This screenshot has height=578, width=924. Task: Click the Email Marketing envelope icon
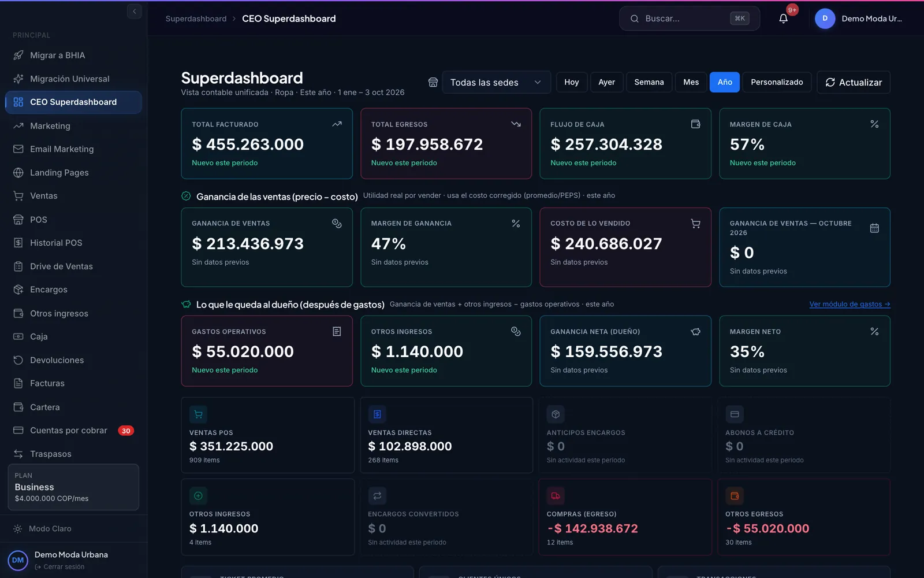click(x=18, y=149)
